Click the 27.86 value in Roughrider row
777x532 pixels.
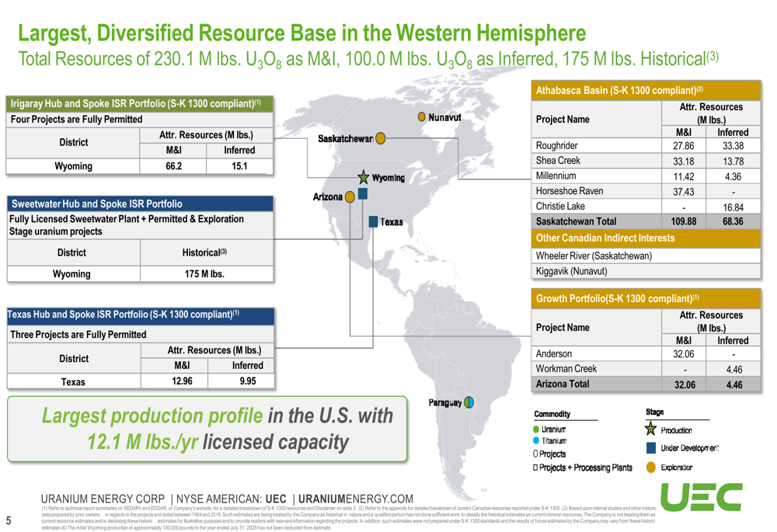pyautogui.click(x=683, y=146)
